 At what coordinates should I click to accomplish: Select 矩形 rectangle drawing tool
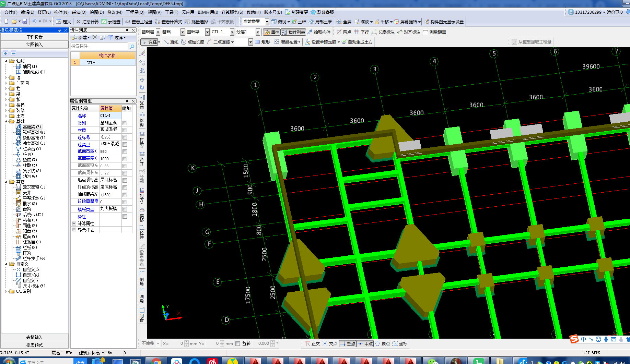pos(262,42)
